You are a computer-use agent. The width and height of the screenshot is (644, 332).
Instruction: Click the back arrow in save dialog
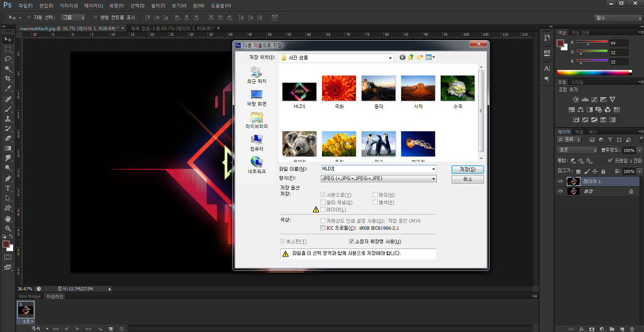pos(402,57)
